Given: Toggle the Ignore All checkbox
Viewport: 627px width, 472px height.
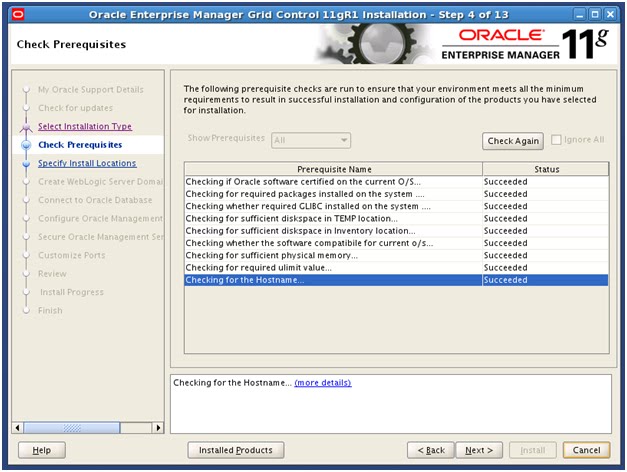Looking at the screenshot, I should (x=556, y=140).
